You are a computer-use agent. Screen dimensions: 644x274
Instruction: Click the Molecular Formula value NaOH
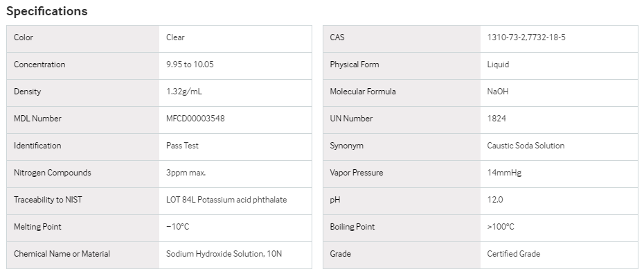click(498, 92)
